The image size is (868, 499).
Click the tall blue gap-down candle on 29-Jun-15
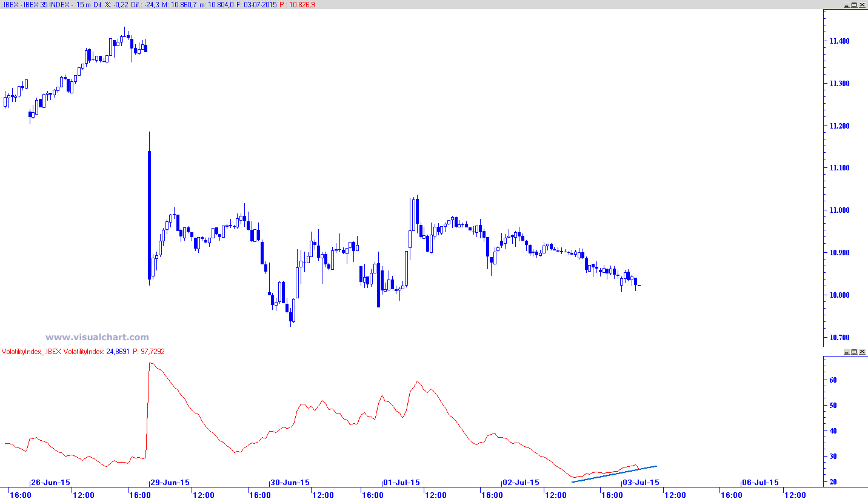(149, 215)
